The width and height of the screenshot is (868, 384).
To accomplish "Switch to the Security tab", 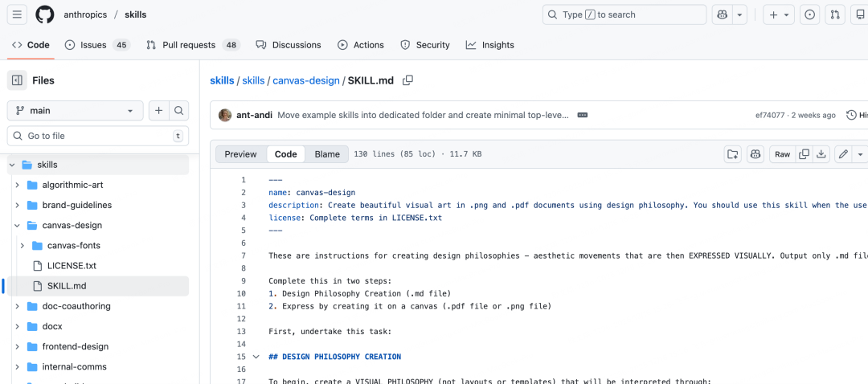I will [425, 45].
